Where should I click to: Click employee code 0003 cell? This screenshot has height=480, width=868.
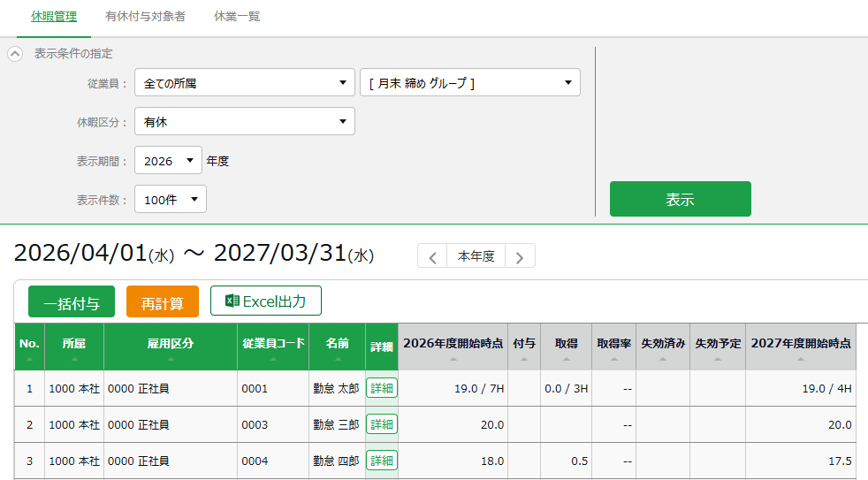273,424
